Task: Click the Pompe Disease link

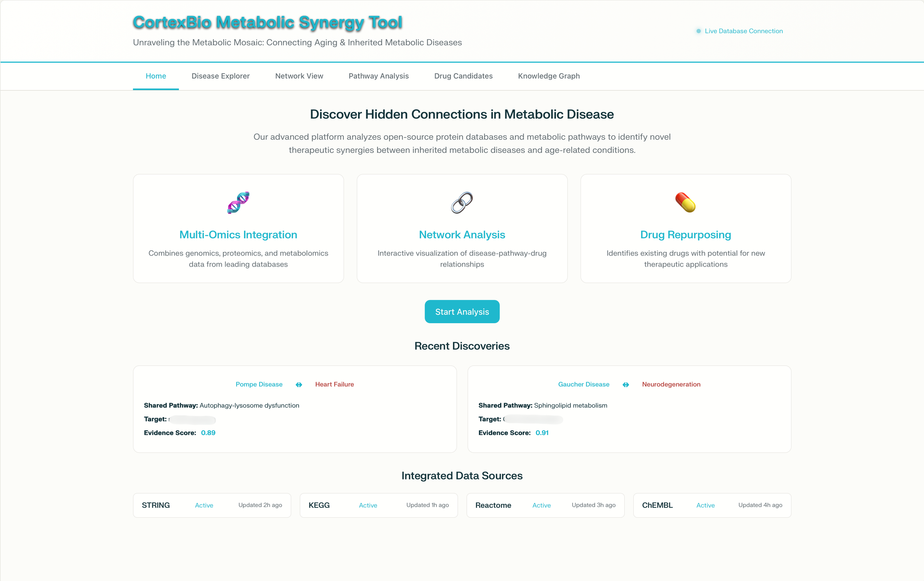Action: point(259,384)
